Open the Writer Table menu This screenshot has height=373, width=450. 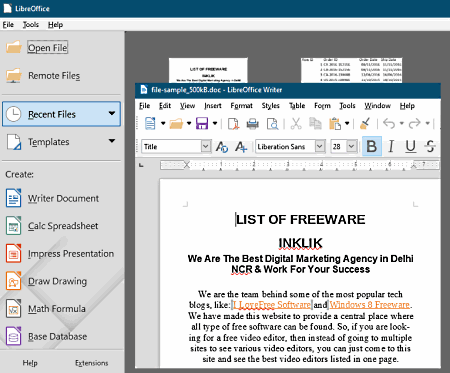point(297,106)
